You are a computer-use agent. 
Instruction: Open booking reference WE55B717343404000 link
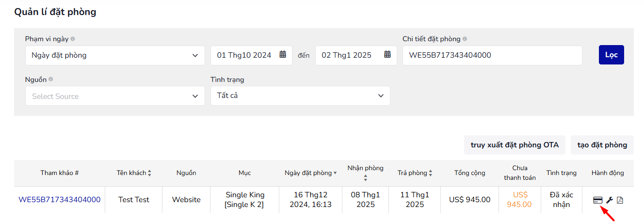[x=60, y=200]
